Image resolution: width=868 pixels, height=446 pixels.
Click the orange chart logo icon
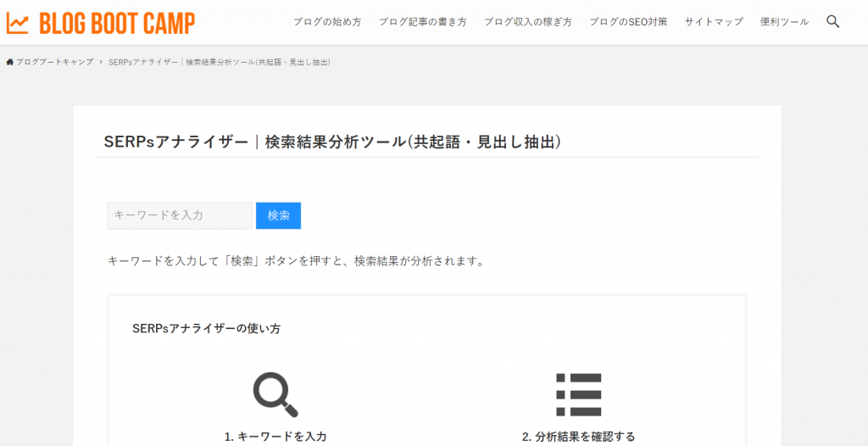point(18,22)
